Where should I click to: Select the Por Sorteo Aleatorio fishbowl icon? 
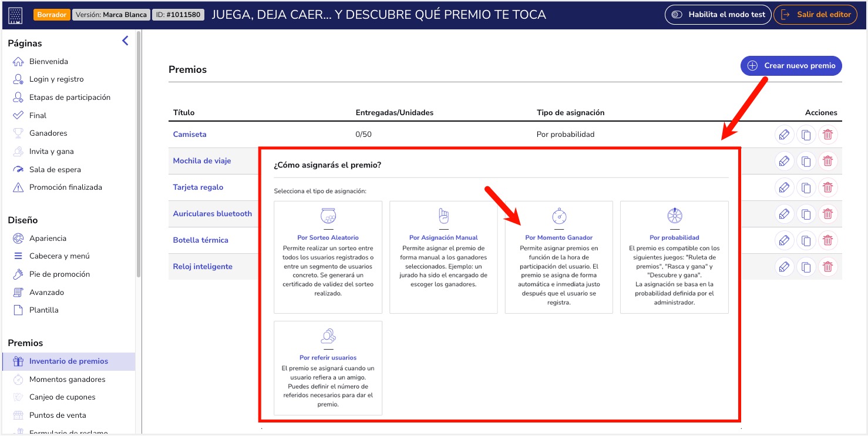point(328,217)
